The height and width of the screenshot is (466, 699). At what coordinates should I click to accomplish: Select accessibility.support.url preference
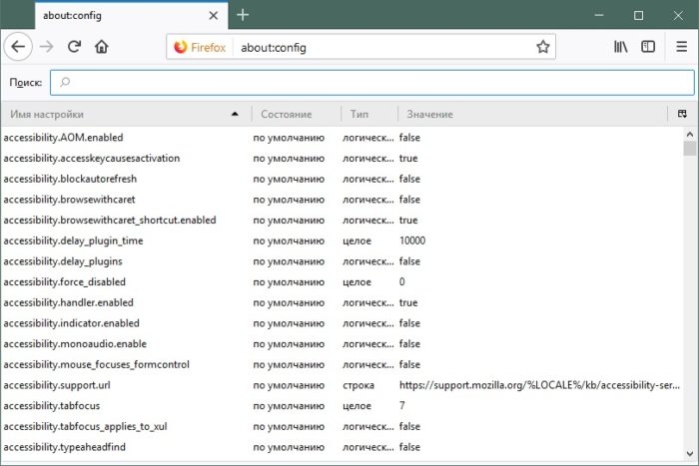(x=341, y=385)
